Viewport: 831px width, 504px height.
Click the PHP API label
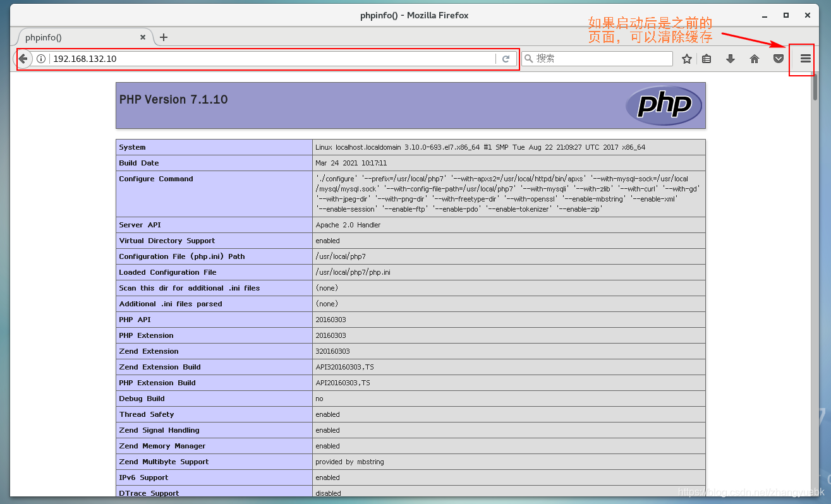[135, 320]
